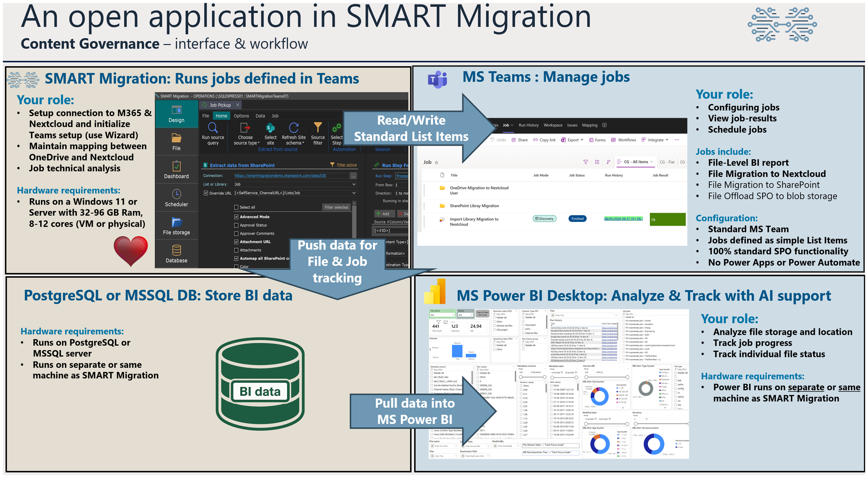This screenshot has width=868, height=478.
Task: Expand Choose source type dropdown
Action: 258,143
